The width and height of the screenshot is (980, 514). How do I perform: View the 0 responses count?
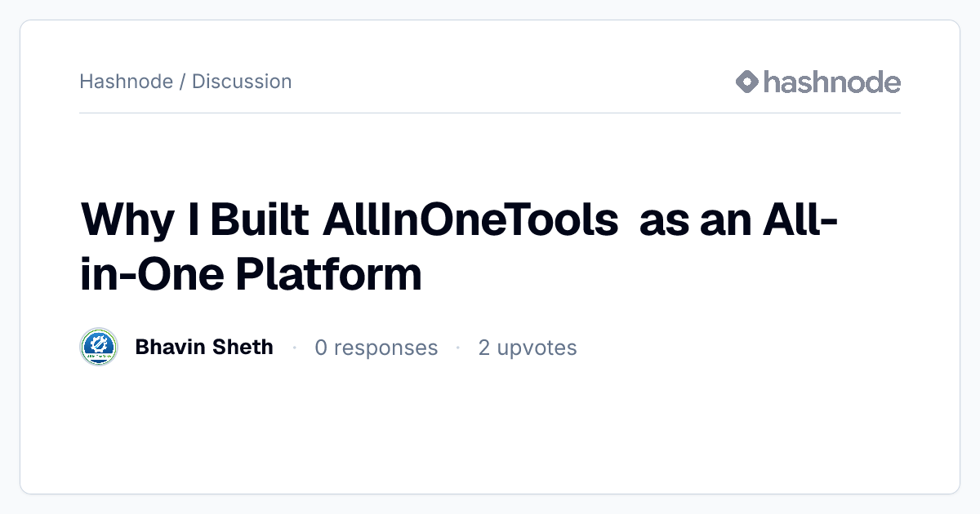click(x=376, y=348)
